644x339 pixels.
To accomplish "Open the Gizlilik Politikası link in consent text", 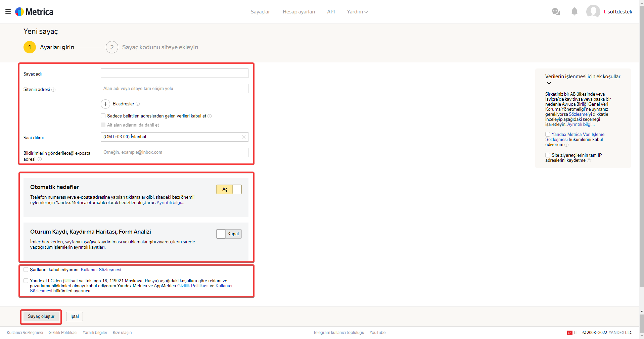I will [193, 286].
